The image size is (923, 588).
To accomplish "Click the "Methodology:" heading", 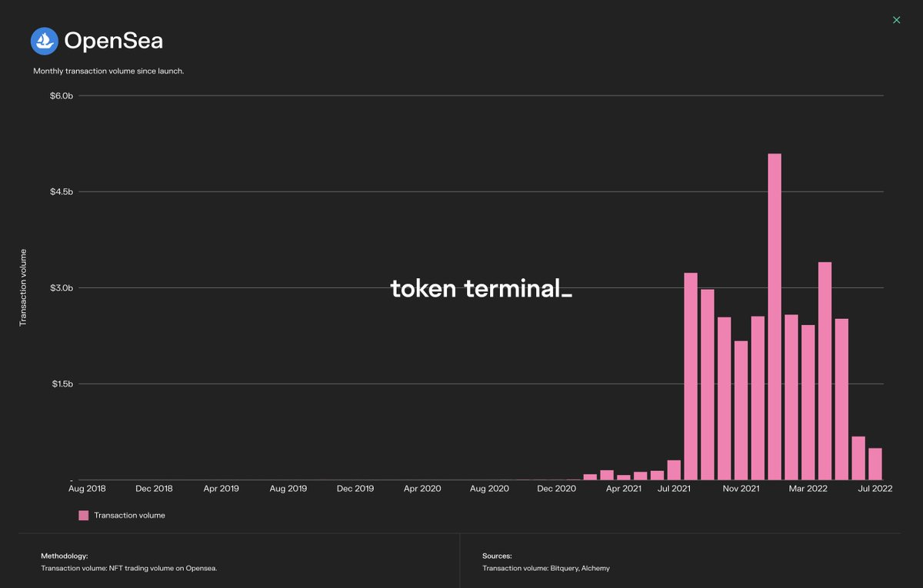I will click(x=65, y=555).
